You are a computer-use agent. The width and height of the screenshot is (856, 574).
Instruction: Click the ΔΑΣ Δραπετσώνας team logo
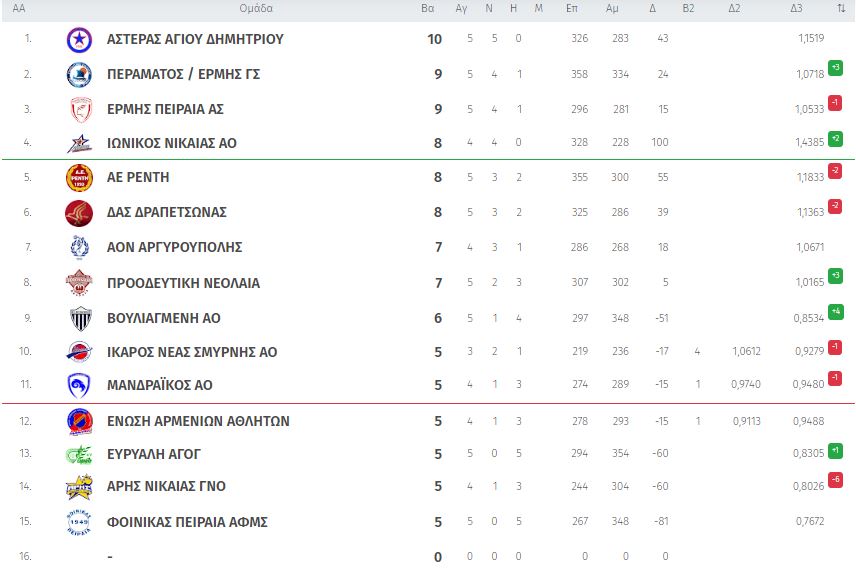pyautogui.click(x=79, y=213)
